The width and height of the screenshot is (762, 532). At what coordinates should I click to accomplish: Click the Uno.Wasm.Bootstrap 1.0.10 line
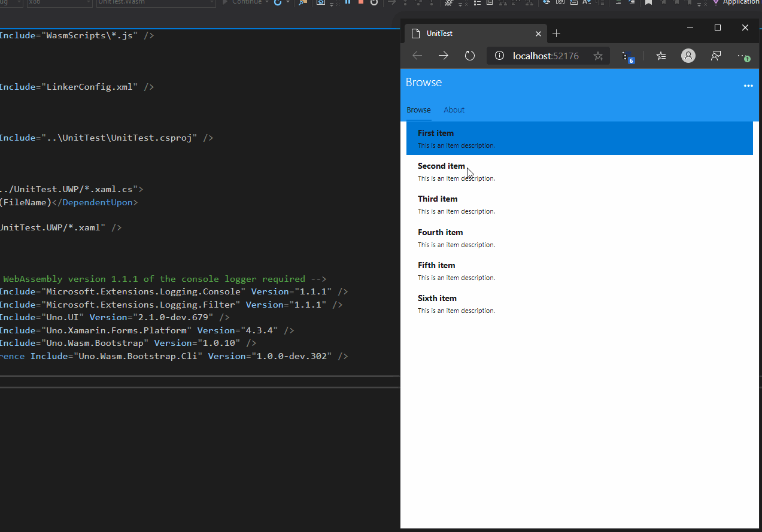pyautogui.click(x=128, y=343)
